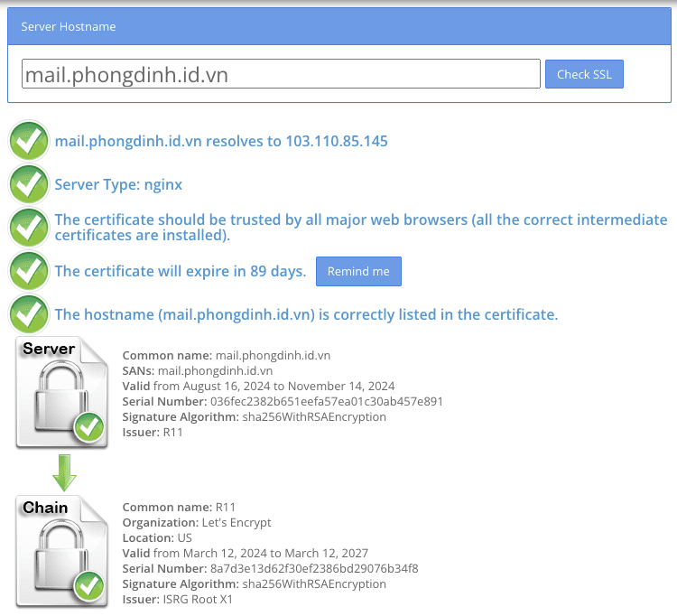Click 'Valid from March 12, 2024' line
This screenshot has height=616, width=677.
point(246,554)
